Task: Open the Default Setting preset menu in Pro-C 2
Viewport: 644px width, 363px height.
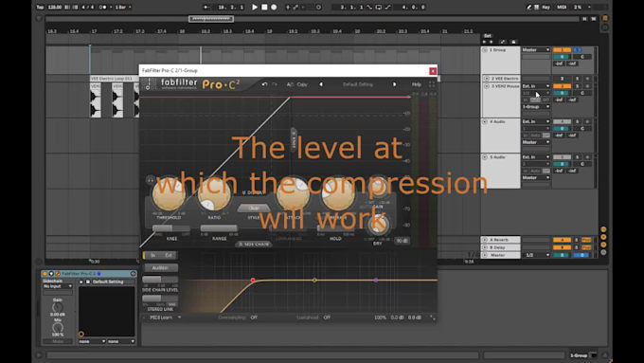Action: (358, 84)
